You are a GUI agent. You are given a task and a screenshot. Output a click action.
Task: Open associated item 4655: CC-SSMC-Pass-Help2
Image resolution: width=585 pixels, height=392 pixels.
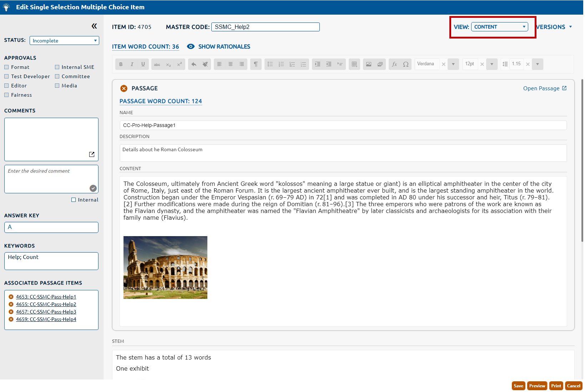(x=46, y=304)
